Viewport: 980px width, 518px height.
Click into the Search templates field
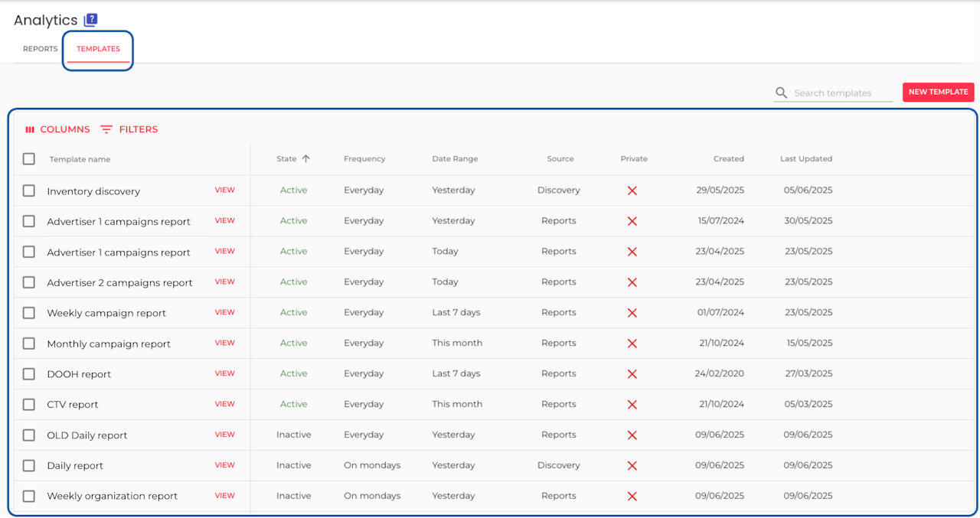coord(842,93)
